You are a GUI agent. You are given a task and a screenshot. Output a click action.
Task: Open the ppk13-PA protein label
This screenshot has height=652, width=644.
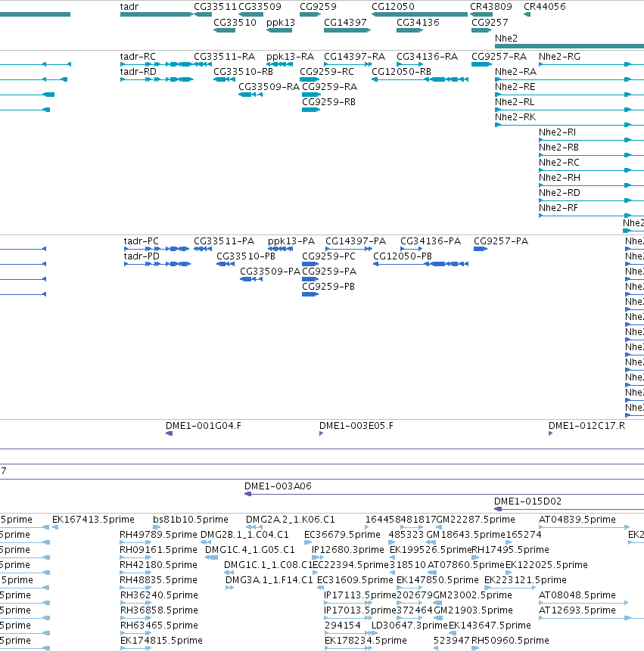point(291,241)
